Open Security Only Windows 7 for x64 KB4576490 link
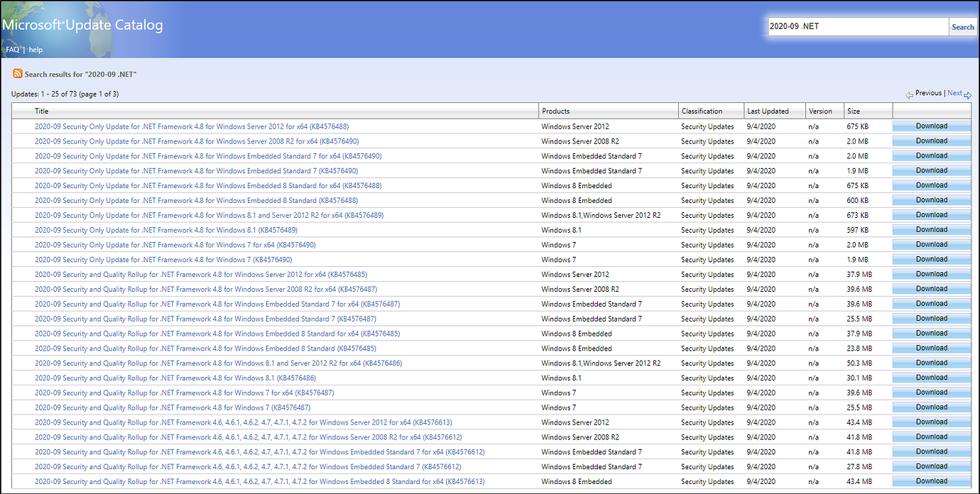 click(x=175, y=245)
